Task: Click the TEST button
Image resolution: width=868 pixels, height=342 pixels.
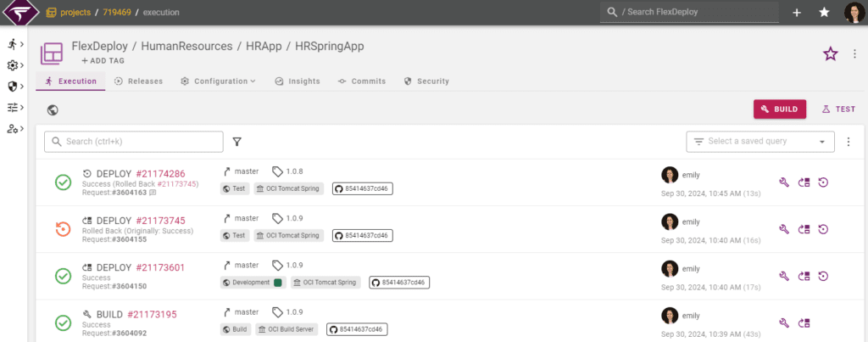Action: [838, 109]
